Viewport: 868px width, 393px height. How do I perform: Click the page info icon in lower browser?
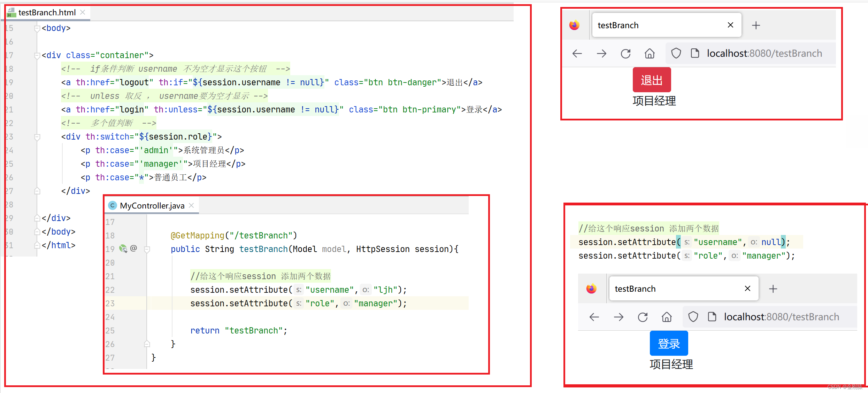pos(712,317)
